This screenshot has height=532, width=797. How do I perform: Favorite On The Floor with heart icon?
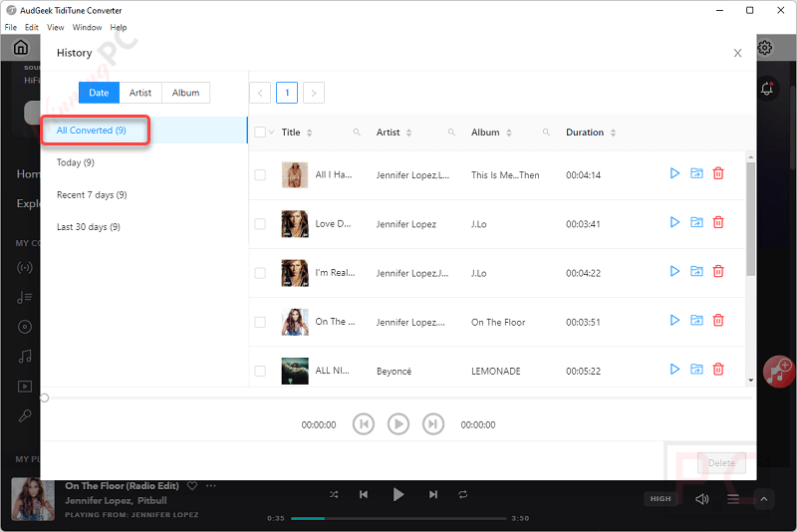(192, 486)
